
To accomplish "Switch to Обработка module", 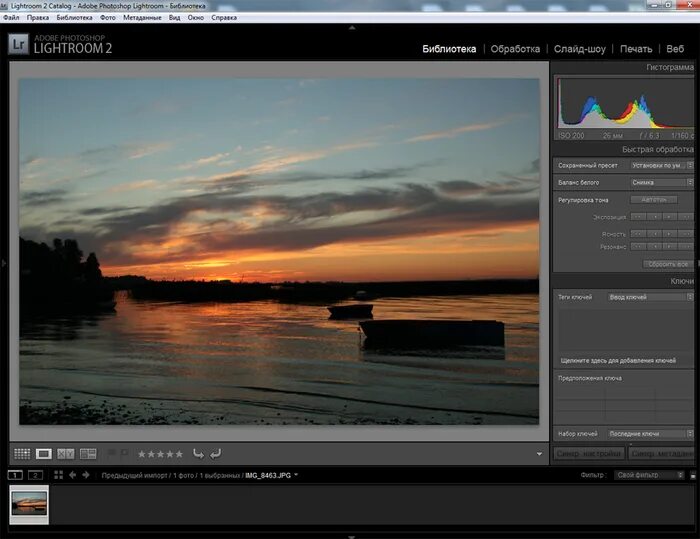I will tap(515, 49).
